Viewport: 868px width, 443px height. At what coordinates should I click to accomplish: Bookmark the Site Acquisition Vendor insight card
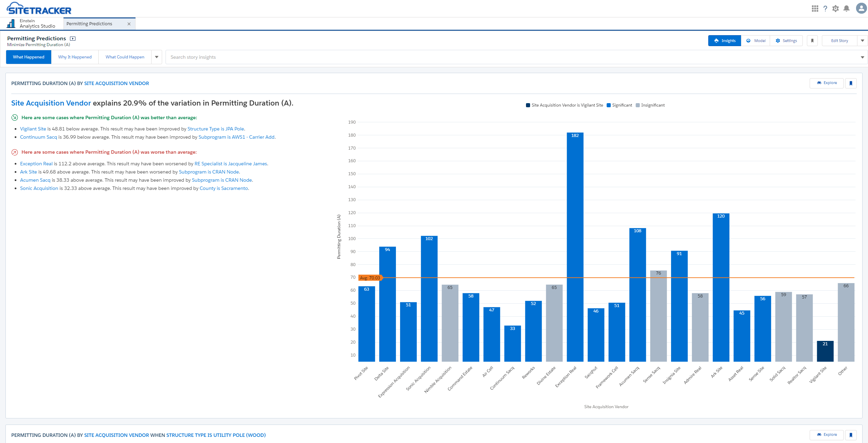pos(851,83)
